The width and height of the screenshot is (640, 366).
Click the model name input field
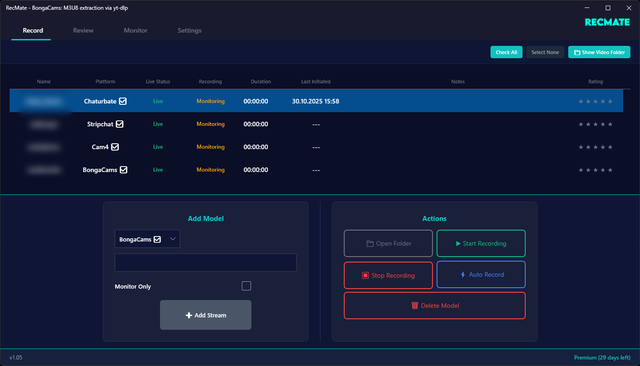205,262
